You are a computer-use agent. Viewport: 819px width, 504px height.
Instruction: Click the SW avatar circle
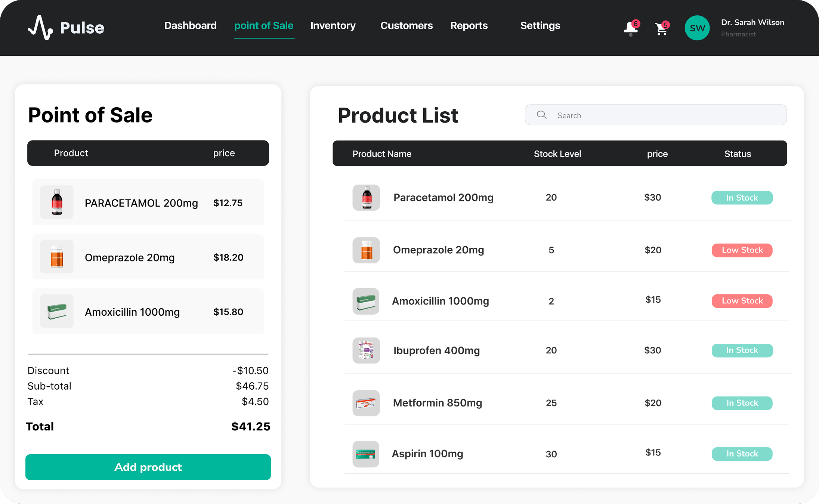point(697,28)
